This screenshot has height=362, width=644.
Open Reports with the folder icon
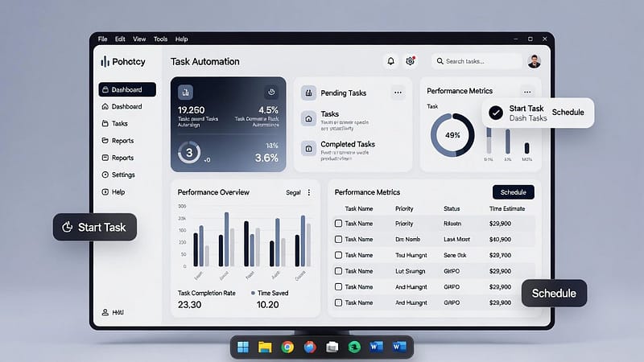118,141
